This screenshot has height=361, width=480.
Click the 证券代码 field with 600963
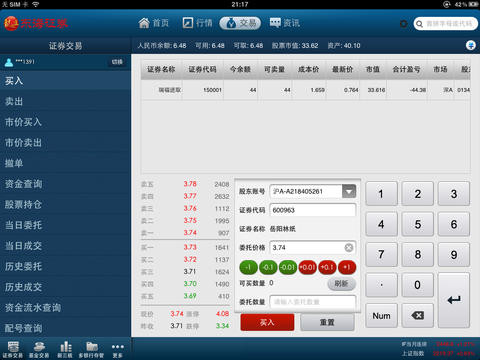(x=313, y=210)
